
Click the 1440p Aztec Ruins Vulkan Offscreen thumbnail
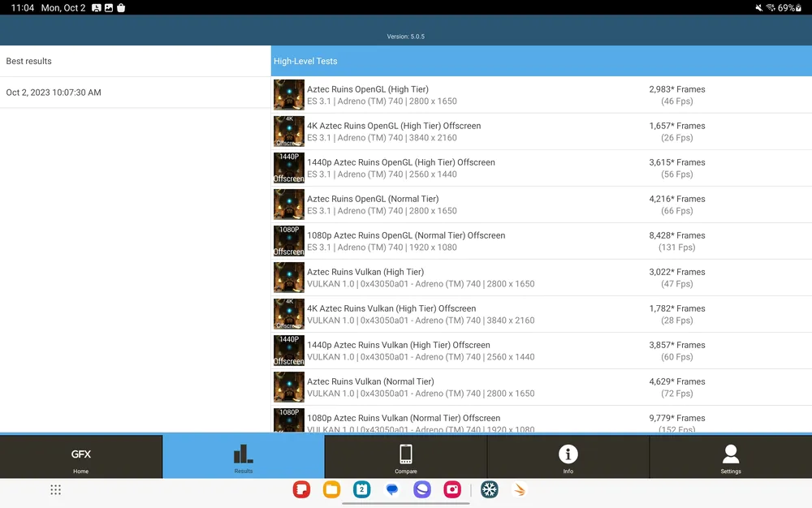(x=289, y=351)
